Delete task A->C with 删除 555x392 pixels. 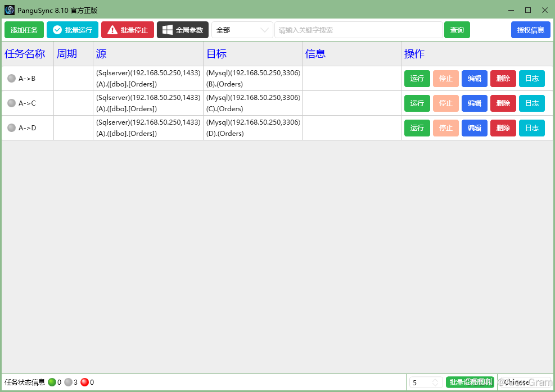tap(503, 103)
